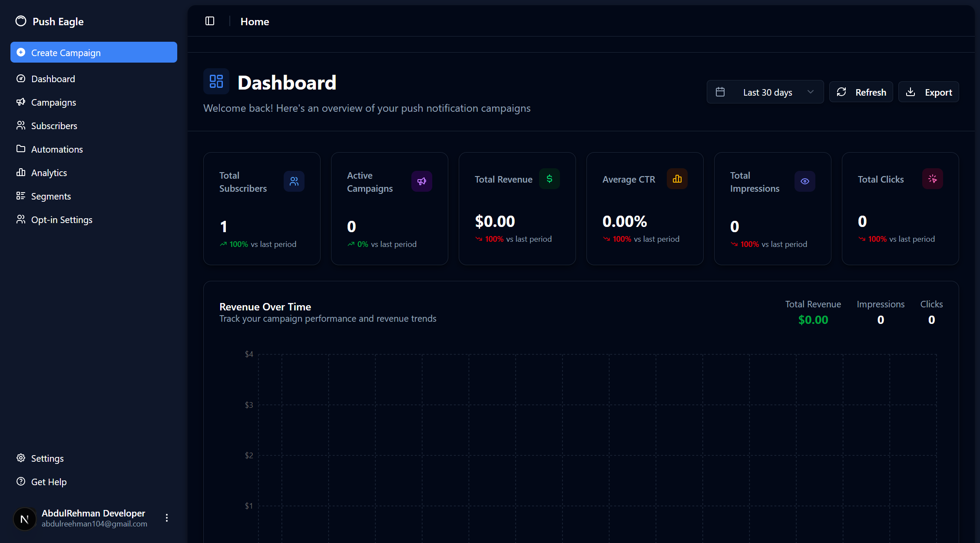Click the abdulreehman104@gmail.com email text
Image resolution: width=980 pixels, height=543 pixels.
tap(94, 524)
